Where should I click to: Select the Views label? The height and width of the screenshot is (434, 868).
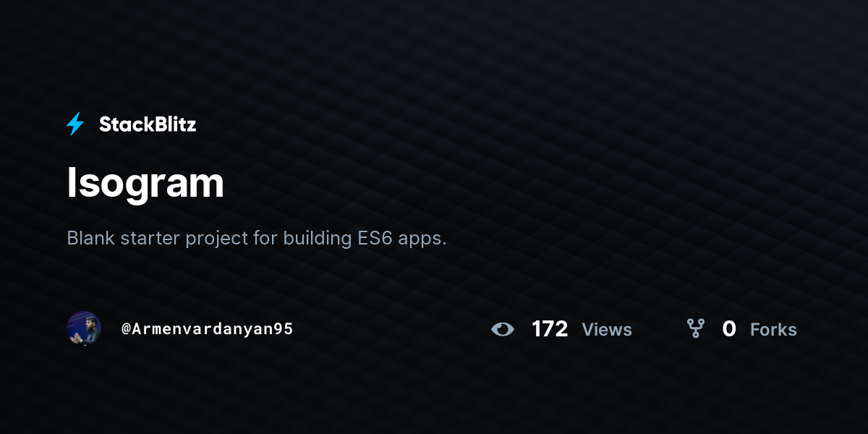point(607,330)
